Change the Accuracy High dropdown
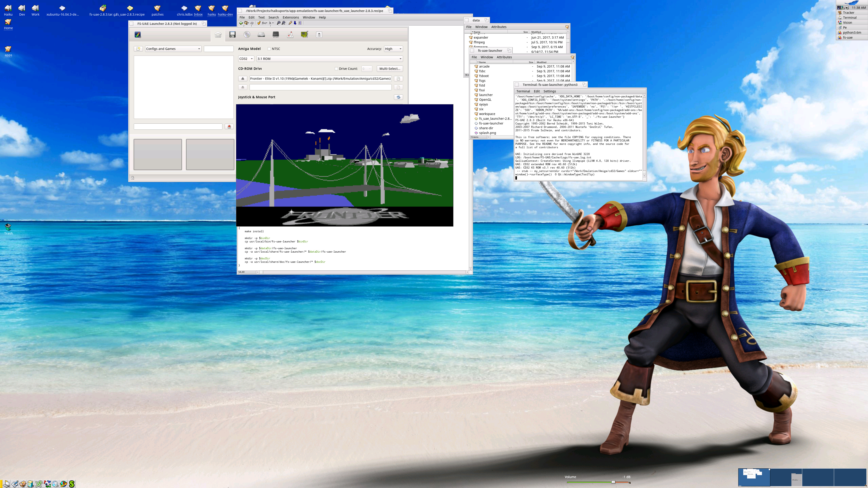This screenshot has height=488, width=868. [393, 49]
